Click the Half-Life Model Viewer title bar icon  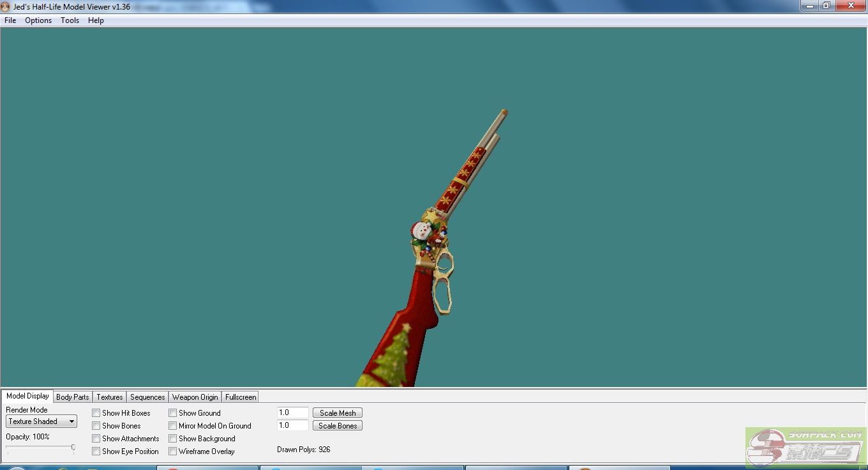pos(6,6)
